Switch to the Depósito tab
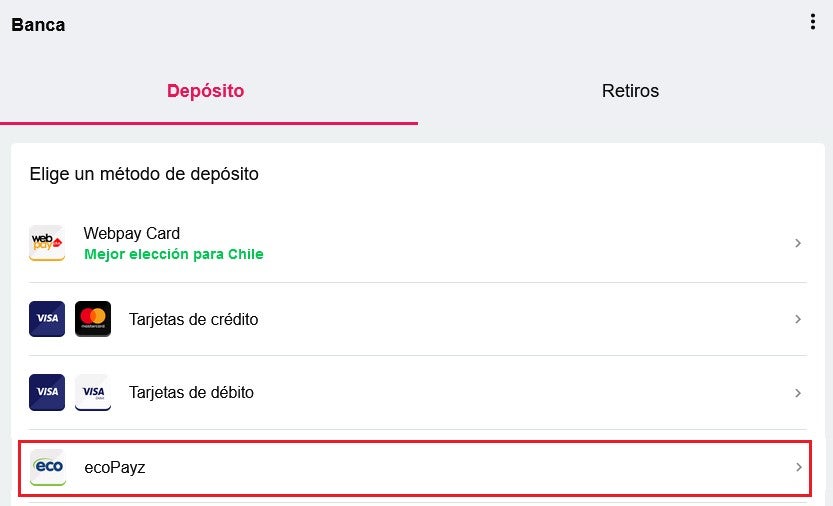This screenshot has width=833, height=506. coord(206,91)
